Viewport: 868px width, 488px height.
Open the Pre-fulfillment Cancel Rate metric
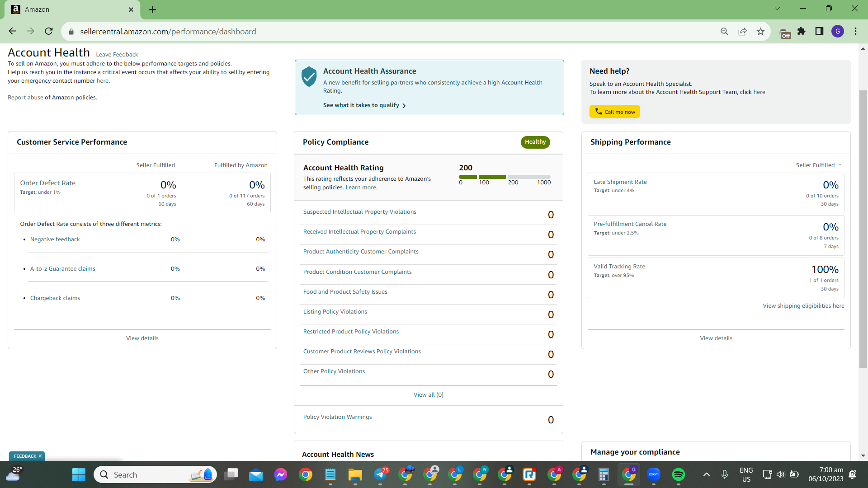(630, 224)
